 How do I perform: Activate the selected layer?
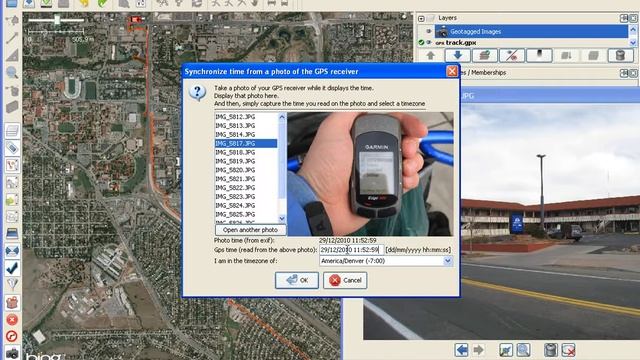pos(484,56)
